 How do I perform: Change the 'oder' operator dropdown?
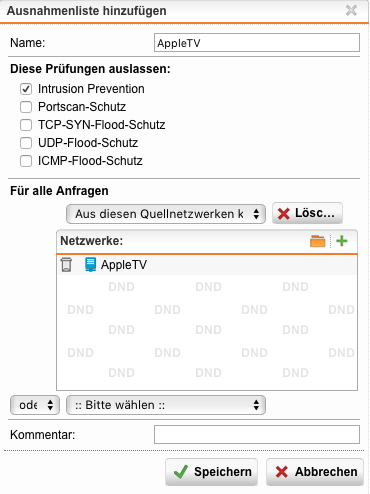point(35,405)
